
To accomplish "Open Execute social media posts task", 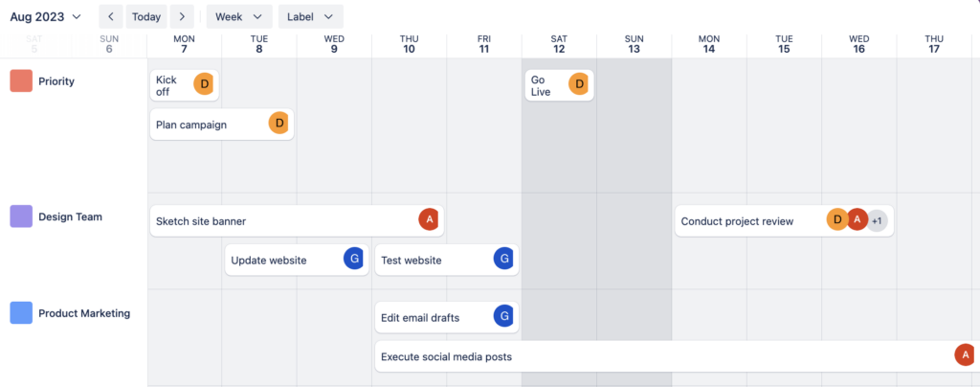I will [574, 356].
